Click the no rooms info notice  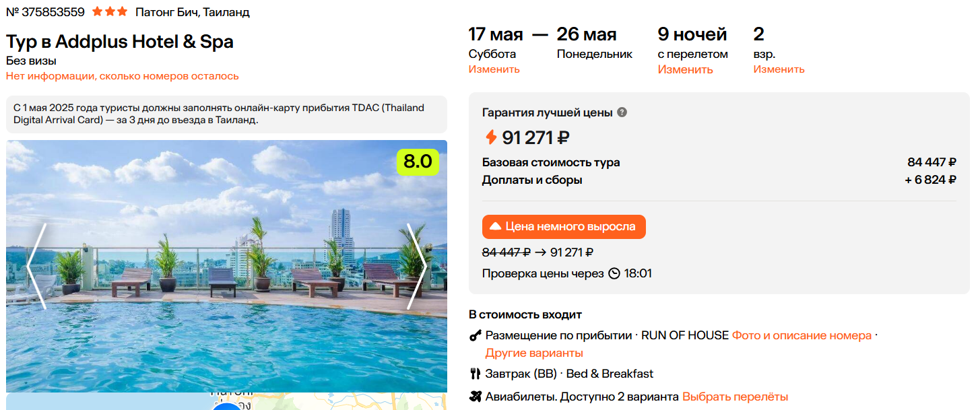(123, 76)
